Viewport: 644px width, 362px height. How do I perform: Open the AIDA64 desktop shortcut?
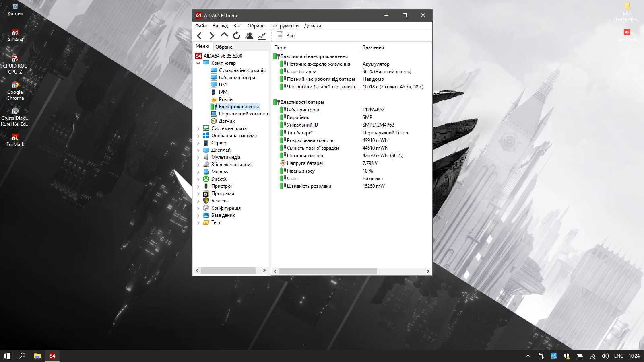coord(15,35)
